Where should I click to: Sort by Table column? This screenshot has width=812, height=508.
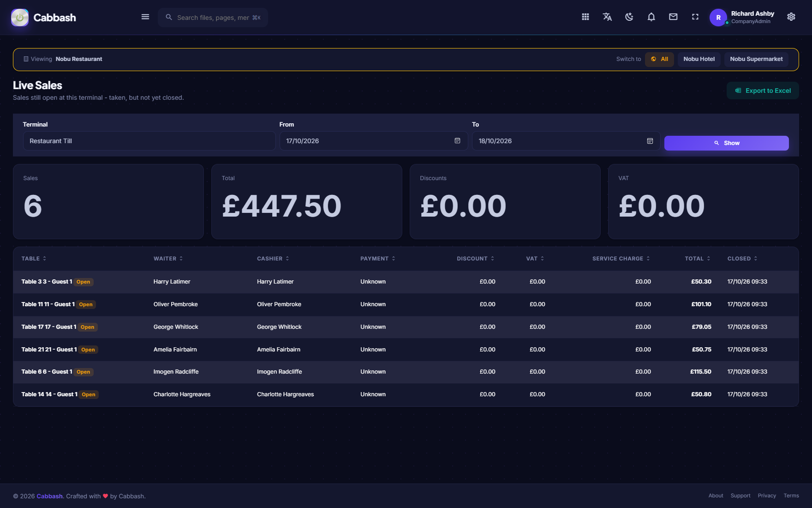point(34,259)
